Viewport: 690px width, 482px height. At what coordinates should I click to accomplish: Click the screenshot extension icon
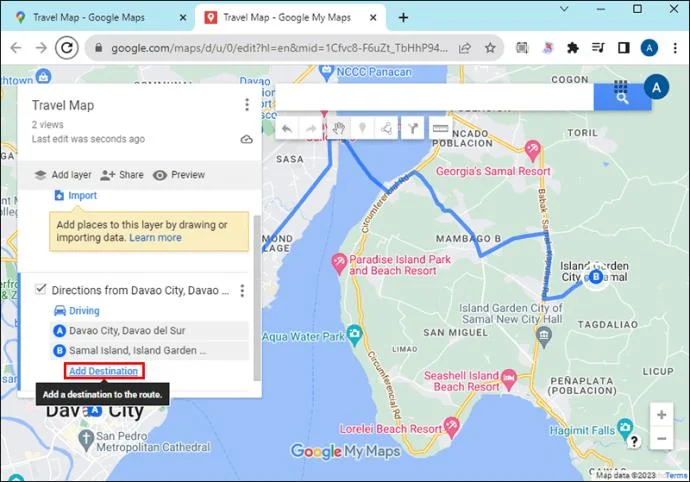coord(522,48)
